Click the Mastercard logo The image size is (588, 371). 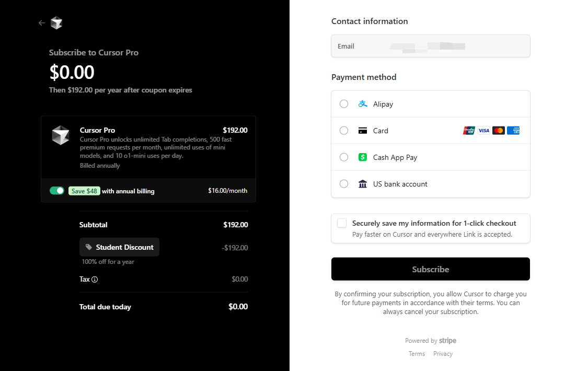tap(499, 131)
